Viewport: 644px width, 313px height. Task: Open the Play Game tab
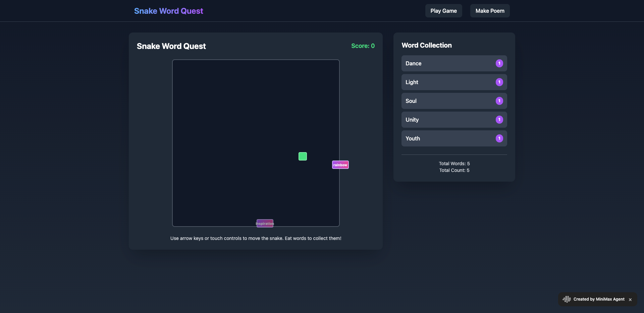coord(443,11)
